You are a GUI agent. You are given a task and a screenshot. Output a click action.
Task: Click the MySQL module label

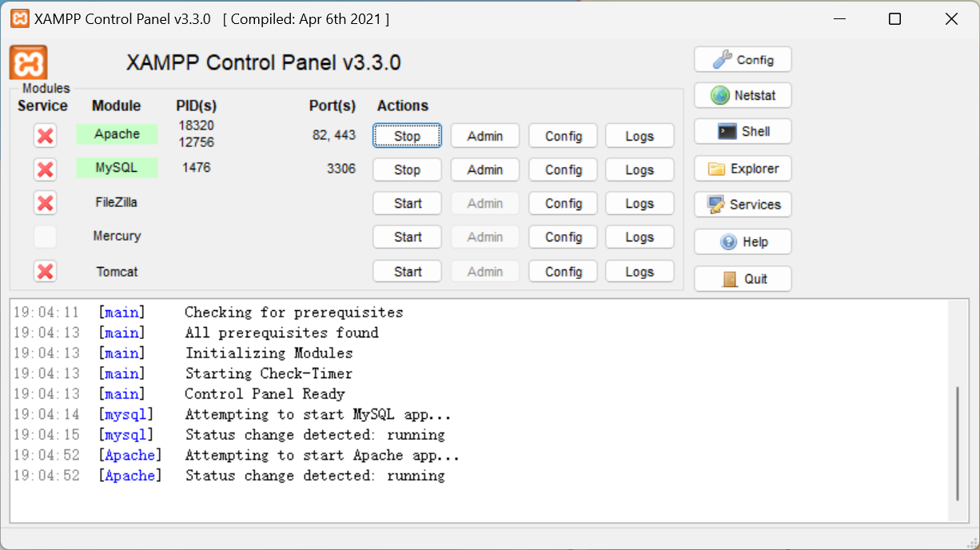point(117,168)
